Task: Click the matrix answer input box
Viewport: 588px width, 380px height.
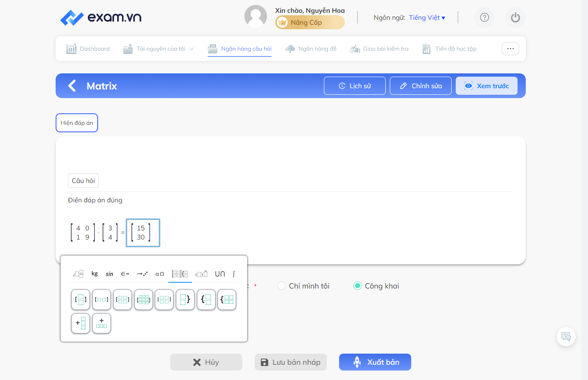Action: tap(143, 233)
